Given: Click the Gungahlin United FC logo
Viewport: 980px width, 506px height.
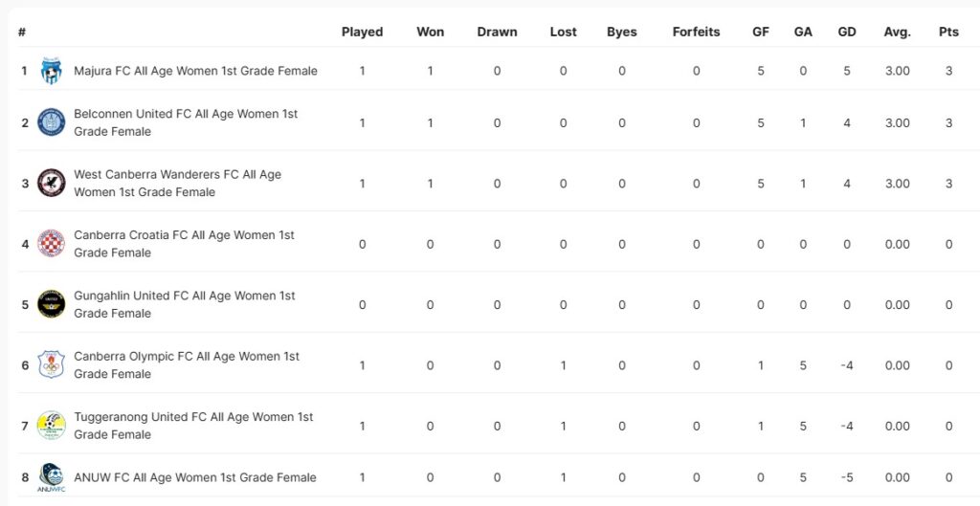Looking at the screenshot, I should 51,304.
